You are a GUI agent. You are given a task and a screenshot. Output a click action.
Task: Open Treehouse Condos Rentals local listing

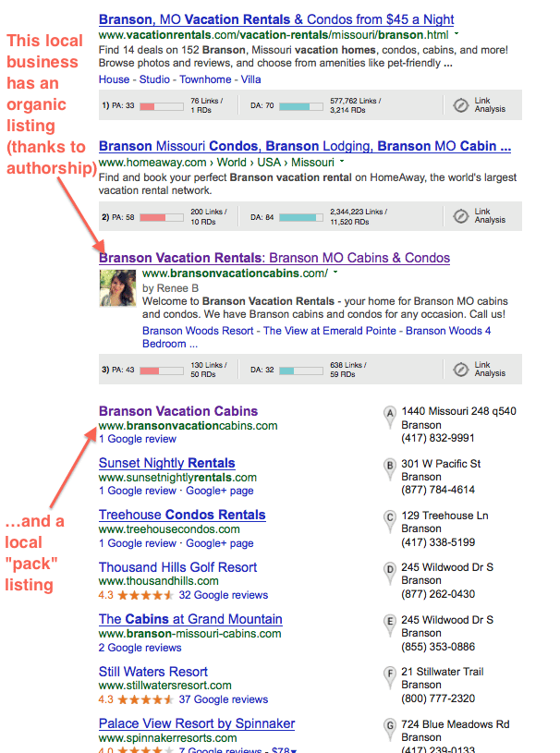point(182,515)
